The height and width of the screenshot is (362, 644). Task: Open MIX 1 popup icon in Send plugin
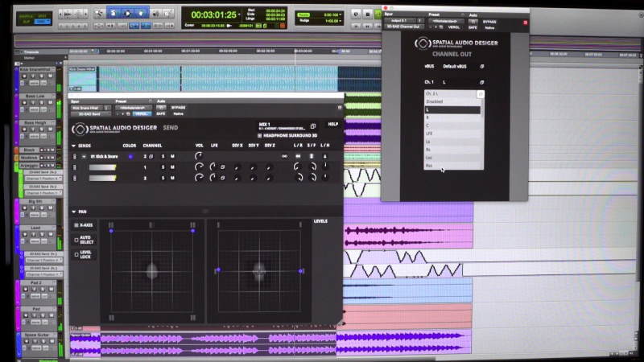[x=313, y=126]
